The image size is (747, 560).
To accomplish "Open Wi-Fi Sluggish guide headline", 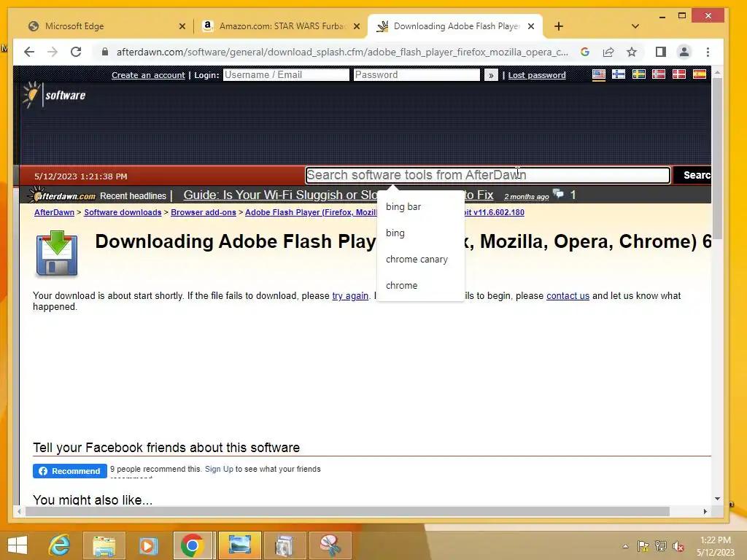I will [280, 195].
